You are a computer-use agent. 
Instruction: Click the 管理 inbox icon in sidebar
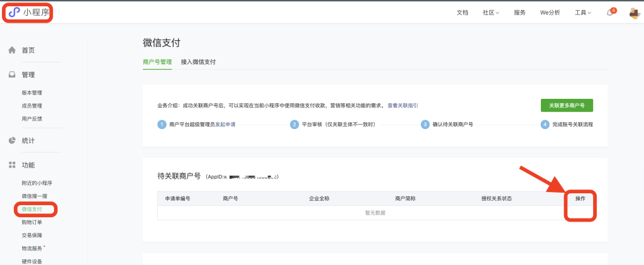[x=11, y=75]
